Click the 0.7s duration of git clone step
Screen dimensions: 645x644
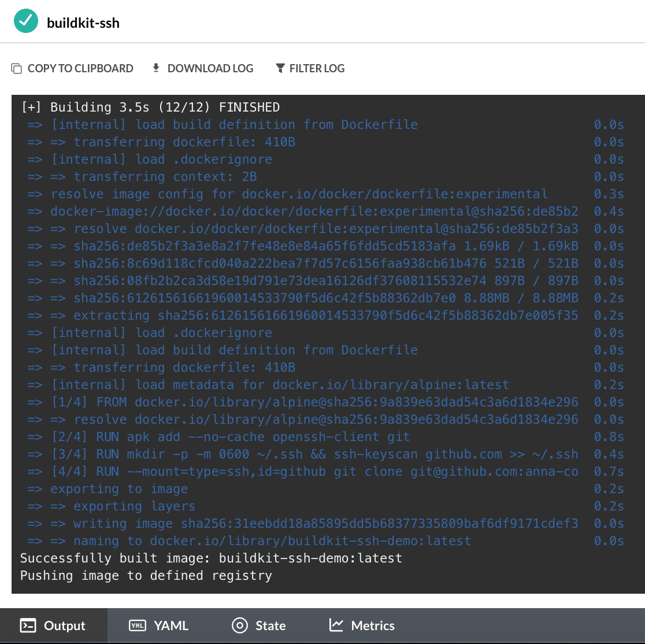(609, 471)
